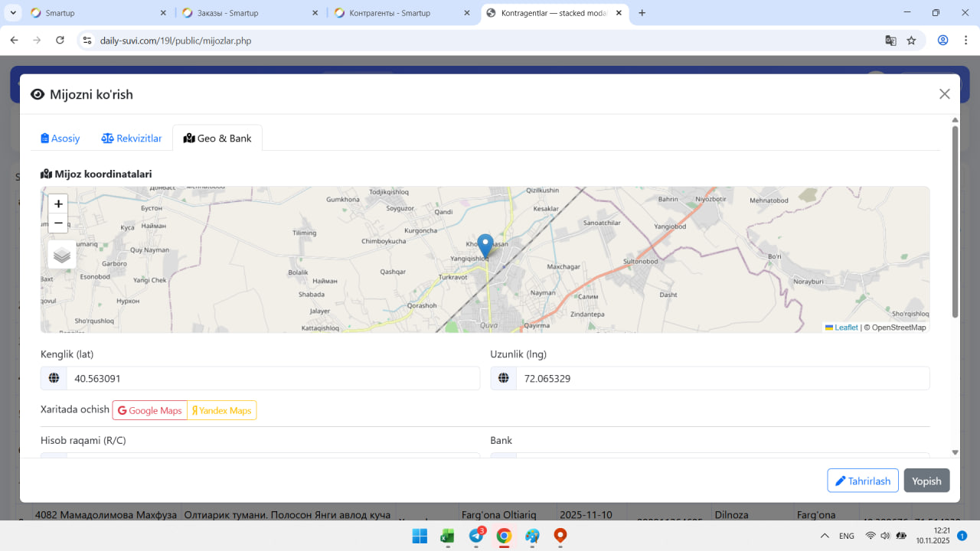Image resolution: width=980 pixels, height=551 pixels.
Task: Click the Kenglik latitude field
Action: (273, 378)
